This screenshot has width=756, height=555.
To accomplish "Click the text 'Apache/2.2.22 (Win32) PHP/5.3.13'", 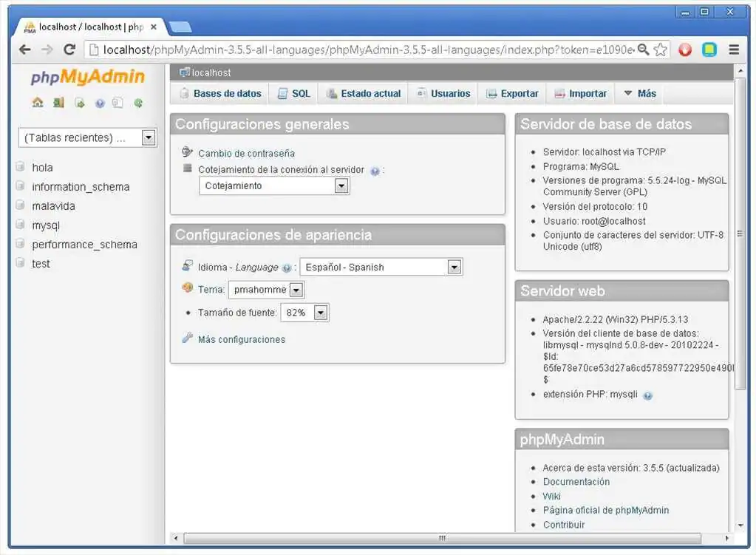I will point(615,319).
